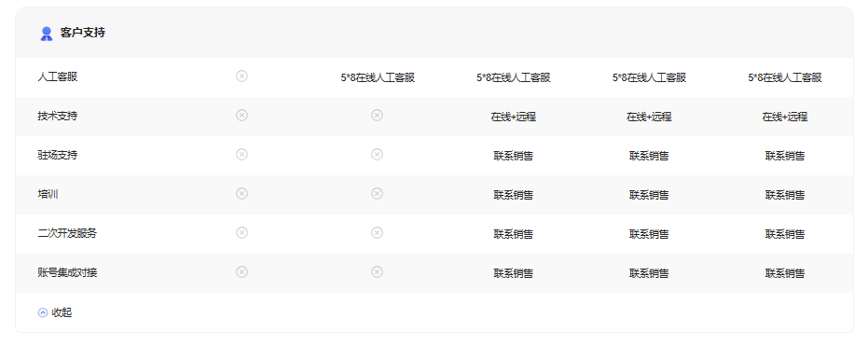Click the 收起 collapse text
868x346 pixels.
tap(62, 312)
